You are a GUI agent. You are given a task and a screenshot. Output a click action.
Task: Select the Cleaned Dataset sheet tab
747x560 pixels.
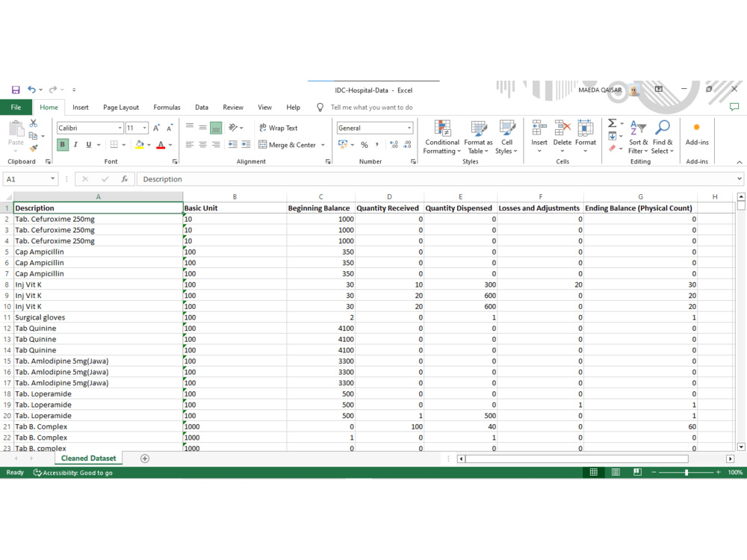click(x=89, y=458)
